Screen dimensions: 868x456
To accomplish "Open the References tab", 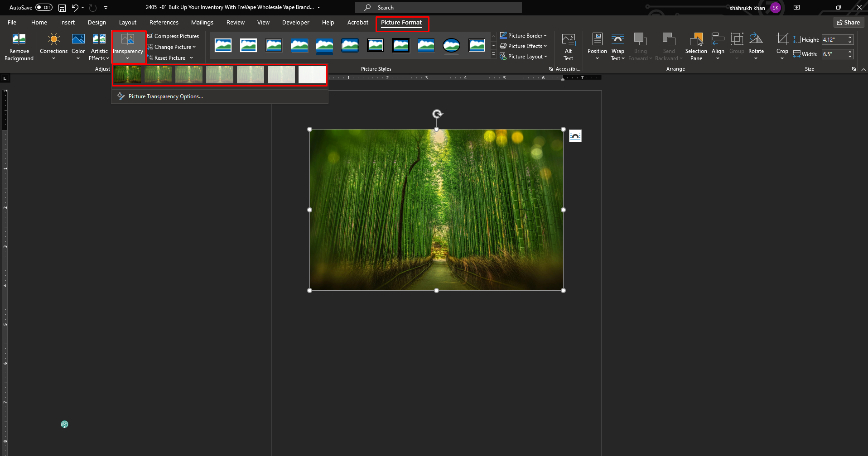I will pos(164,22).
